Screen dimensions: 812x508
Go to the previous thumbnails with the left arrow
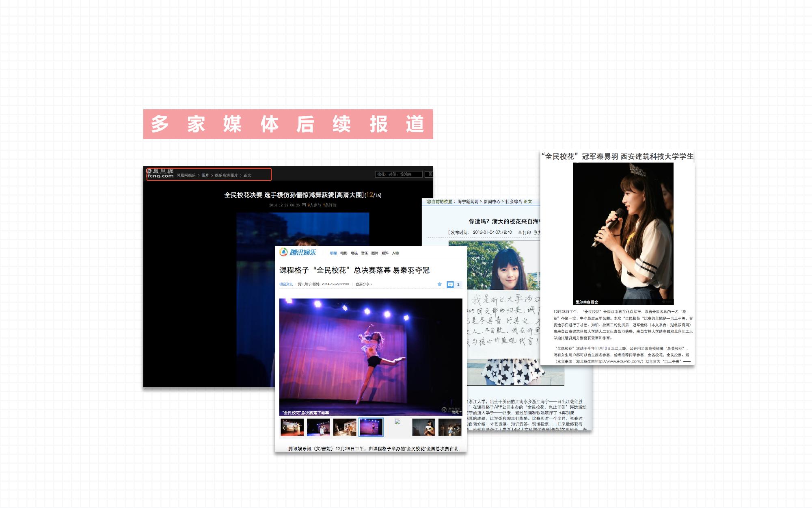[x=284, y=428]
